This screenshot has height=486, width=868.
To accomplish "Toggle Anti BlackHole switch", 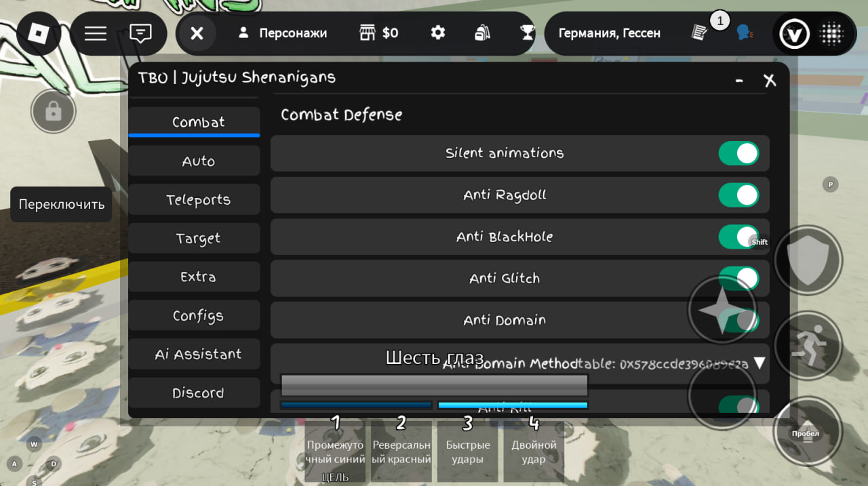I will click(738, 237).
